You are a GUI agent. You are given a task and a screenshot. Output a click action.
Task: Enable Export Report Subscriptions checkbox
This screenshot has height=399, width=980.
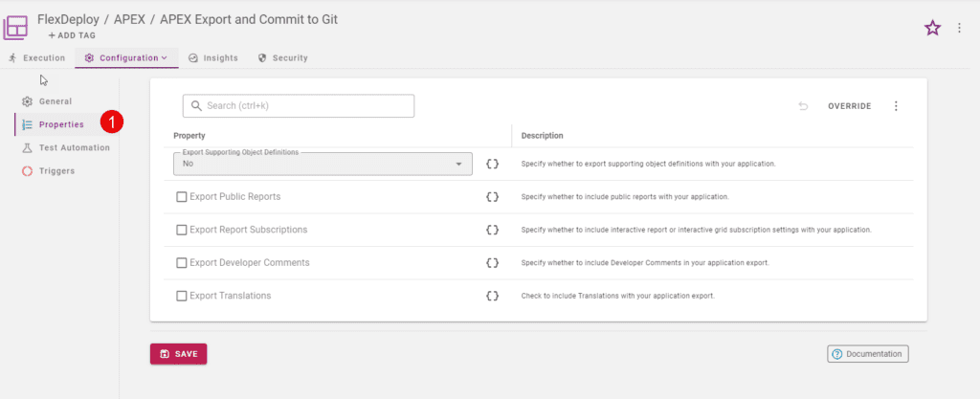(181, 230)
